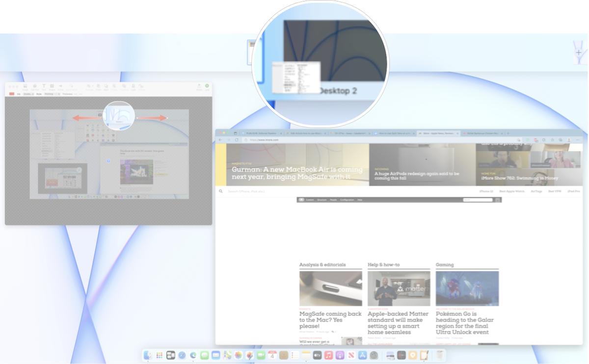Select the Shape tool
Viewport: 589px width, 364px height.
pos(52,86)
